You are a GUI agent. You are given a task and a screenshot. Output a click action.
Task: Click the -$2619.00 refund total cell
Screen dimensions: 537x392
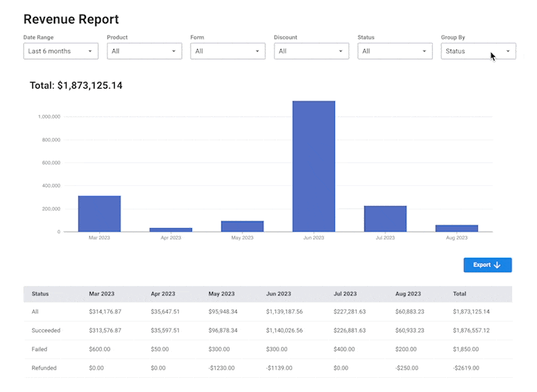click(x=466, y=368)
